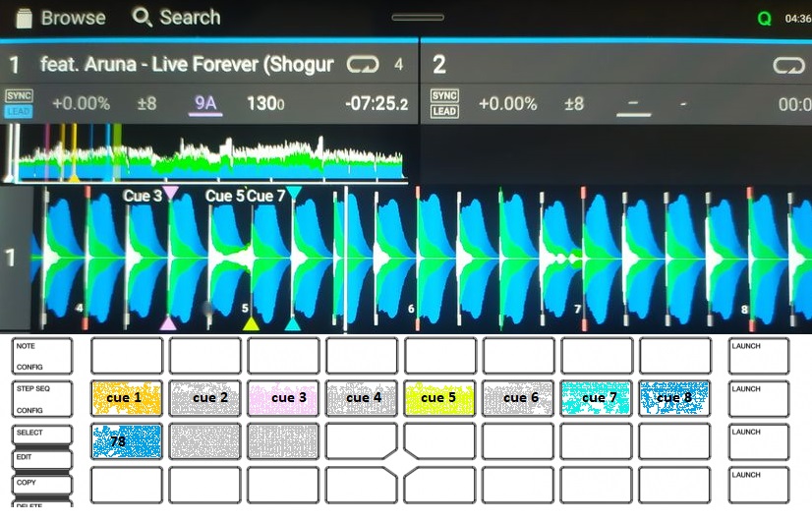Tap the yellow cue 5 triangle below the waveform
Image resolution: width=812 pixels, height=522 pixels.
pos(251,323)
